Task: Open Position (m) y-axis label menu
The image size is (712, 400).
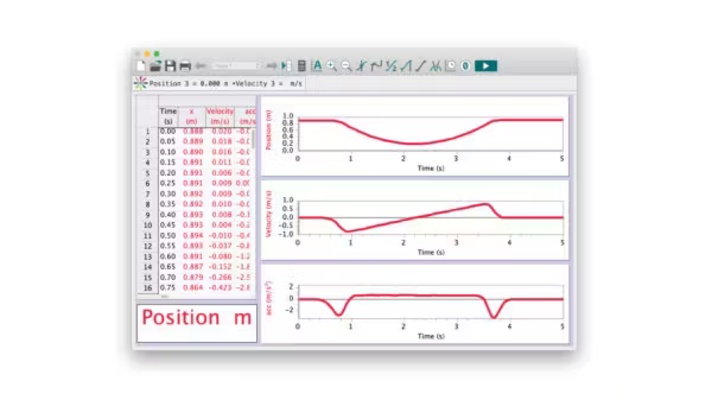Action: click(268, 130)
